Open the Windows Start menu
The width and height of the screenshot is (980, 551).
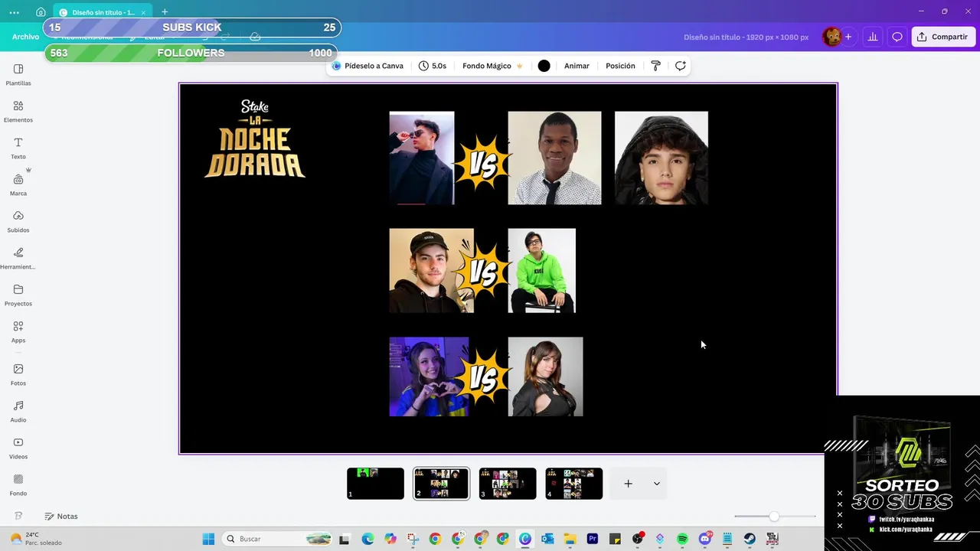pos(208,539)
